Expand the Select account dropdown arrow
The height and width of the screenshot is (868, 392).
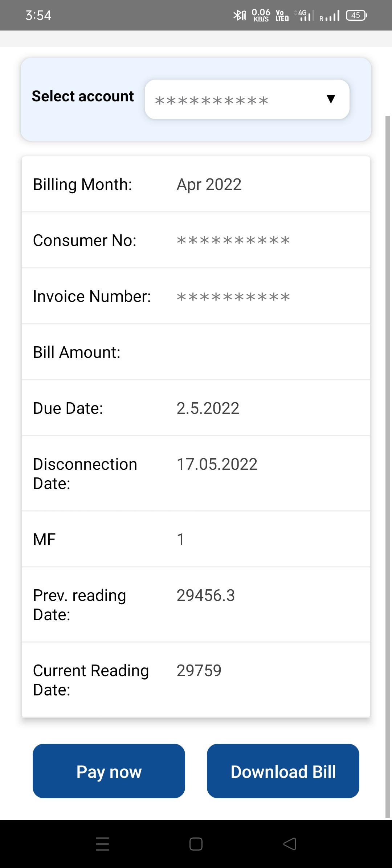(x=331, y=99)
